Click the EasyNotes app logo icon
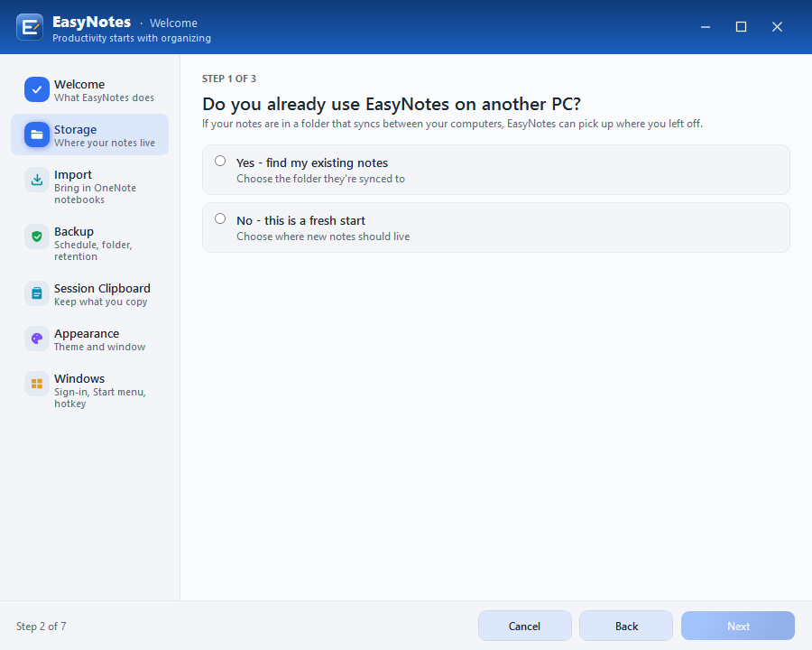 click(x=30, y=27)
